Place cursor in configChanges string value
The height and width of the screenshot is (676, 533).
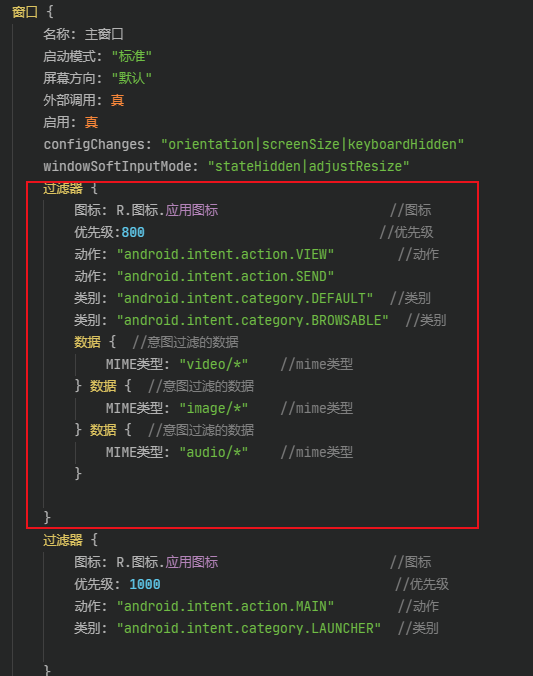312,144
